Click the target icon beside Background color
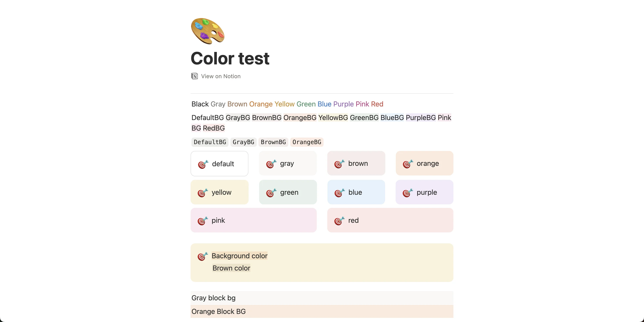This screenshot has height=322, width=644. click(202, 256)
